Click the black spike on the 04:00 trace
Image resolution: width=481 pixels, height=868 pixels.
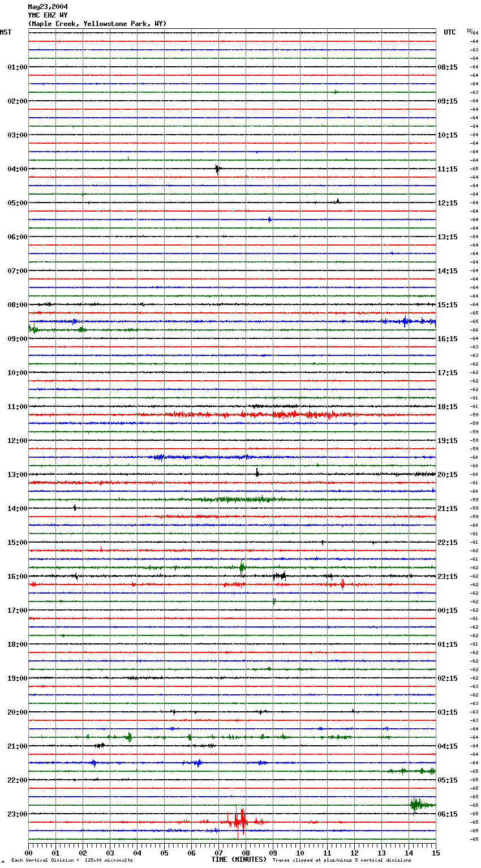[x=217, y=169]
